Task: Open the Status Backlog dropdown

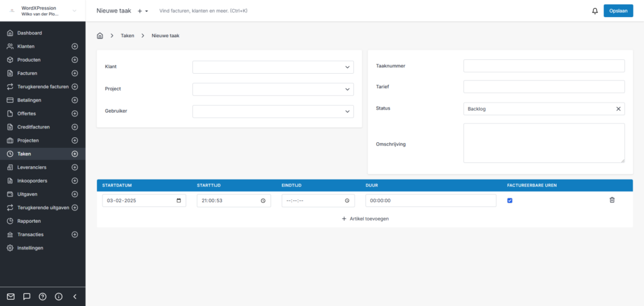Action: 544,109
